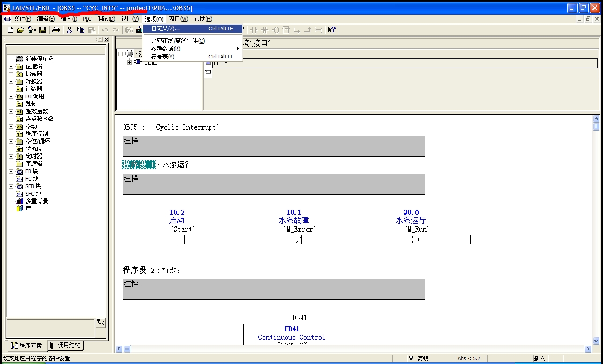
Task: Open the 符号表 menu entry
Action: click(x=162, y=57)
